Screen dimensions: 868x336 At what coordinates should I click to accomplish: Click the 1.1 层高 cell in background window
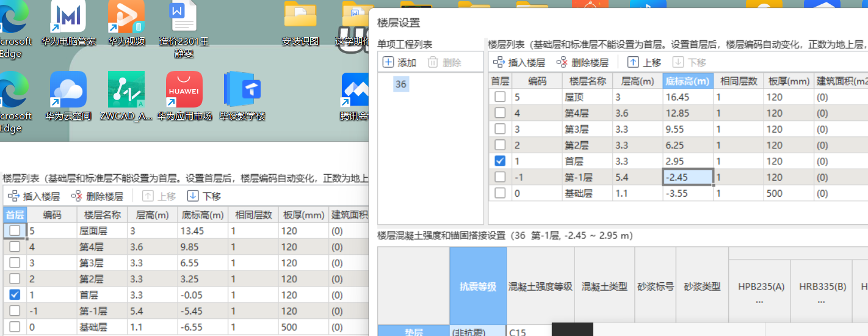click(153, 327)
